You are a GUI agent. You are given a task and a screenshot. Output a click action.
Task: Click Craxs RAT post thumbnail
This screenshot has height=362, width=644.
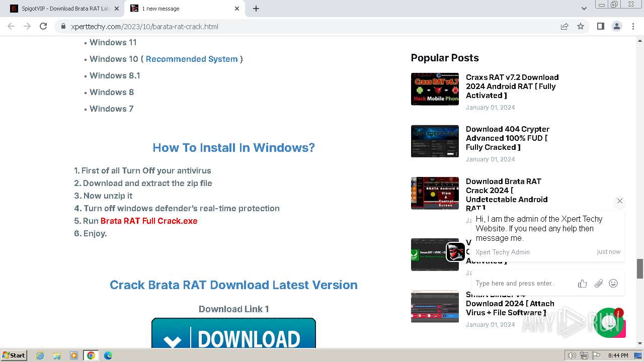(x=435, y=89)
